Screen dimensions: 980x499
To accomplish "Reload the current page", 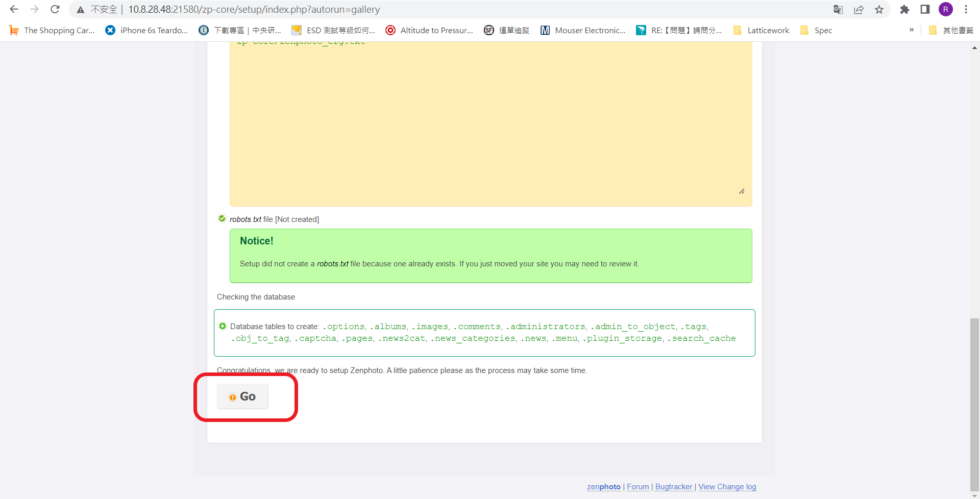I will click(x=55, y=9).
